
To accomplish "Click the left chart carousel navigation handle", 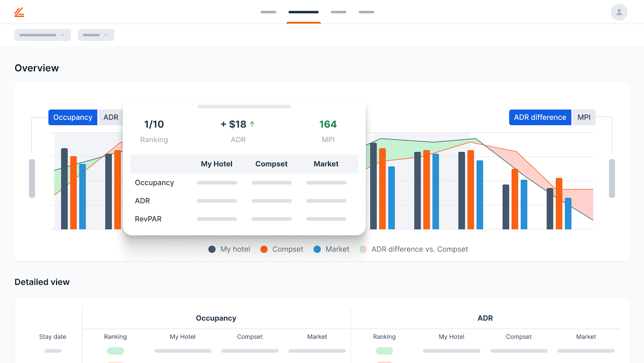I will 32,178.
